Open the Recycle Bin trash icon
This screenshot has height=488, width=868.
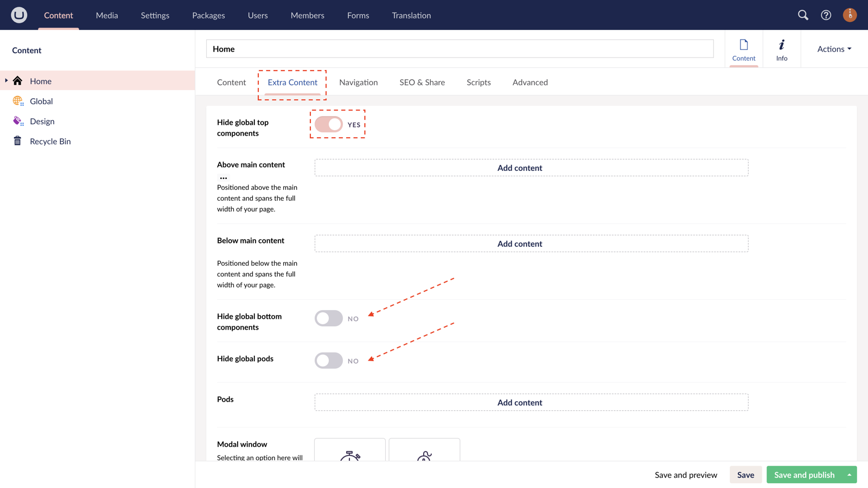(x=17, y=141)
